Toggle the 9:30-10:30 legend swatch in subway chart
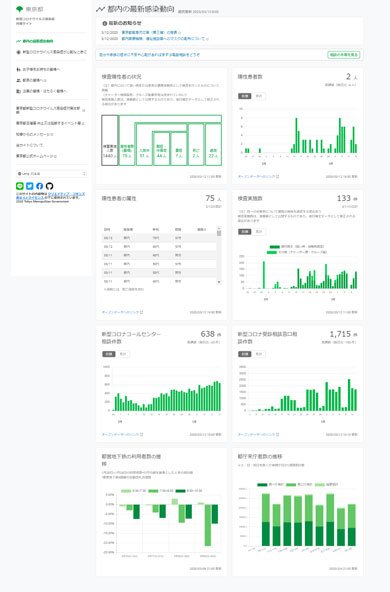Viewport: 390px width, 592px height. 180,491
